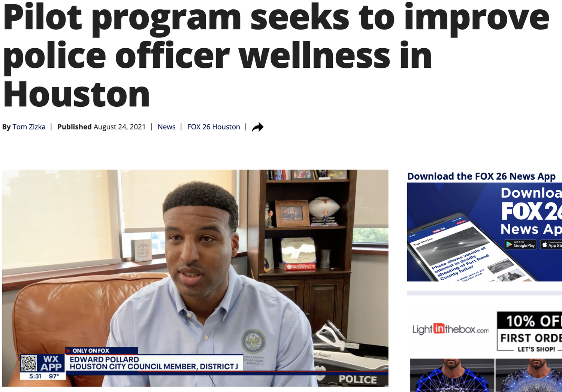
Task: Play the Edward Pollard interview video
Action: pos(195,278)
